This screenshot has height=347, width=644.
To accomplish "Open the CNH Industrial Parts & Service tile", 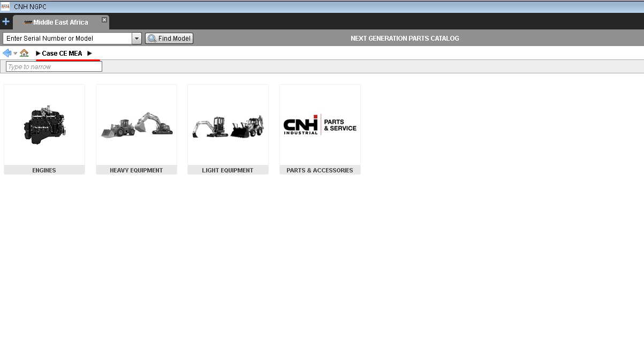I will 320,125.
